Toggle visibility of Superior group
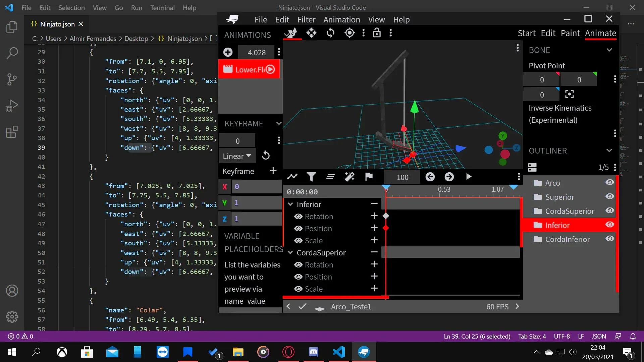The image size is (644, 362). click(610, 196)
